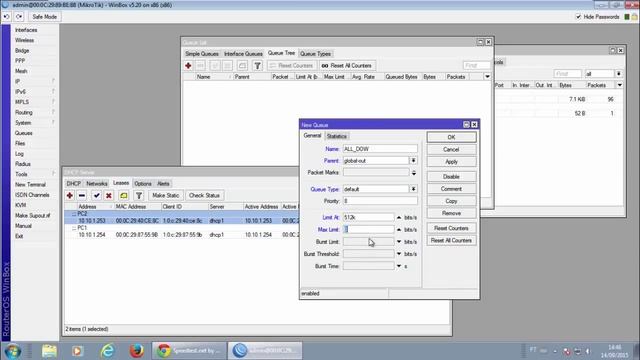The width and height of the screenshot is (640, 360).
Task: Expand the Burst Threshold field arrow
Action: (x=399, y=254)
